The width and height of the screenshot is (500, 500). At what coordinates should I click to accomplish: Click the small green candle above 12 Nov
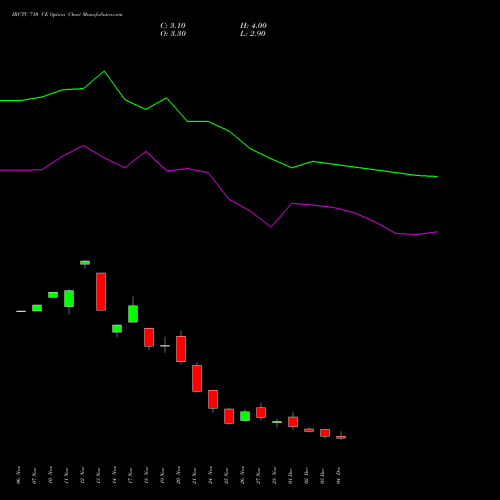click(x=85, y=263)
